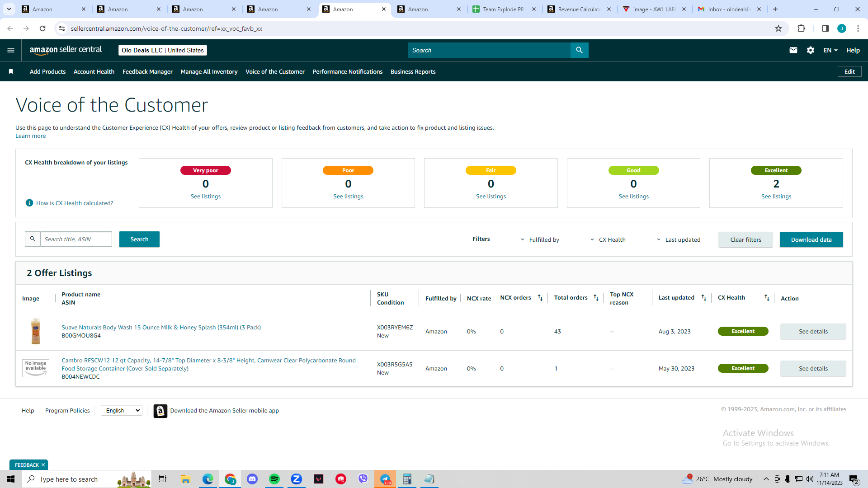Image resolution: width=868 pixels, height=488 pixels.
Task: See listings under Excellent
Action: pos(776,196)
